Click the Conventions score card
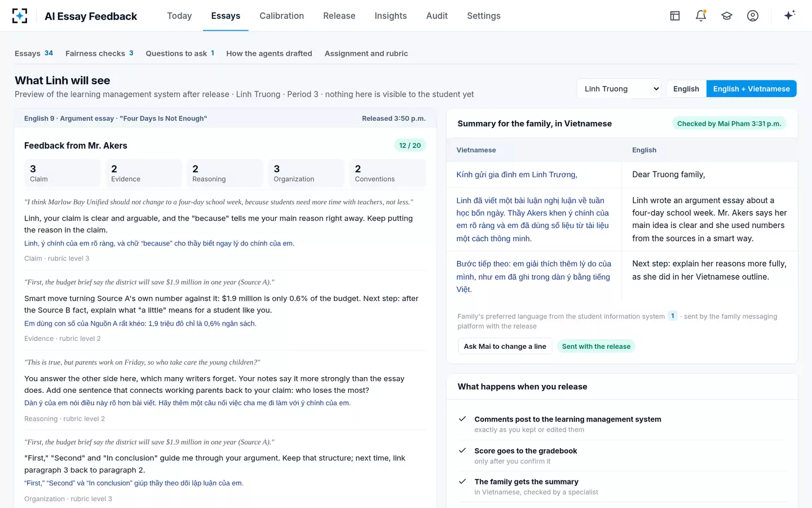812x508 pixels. (387, 173)
